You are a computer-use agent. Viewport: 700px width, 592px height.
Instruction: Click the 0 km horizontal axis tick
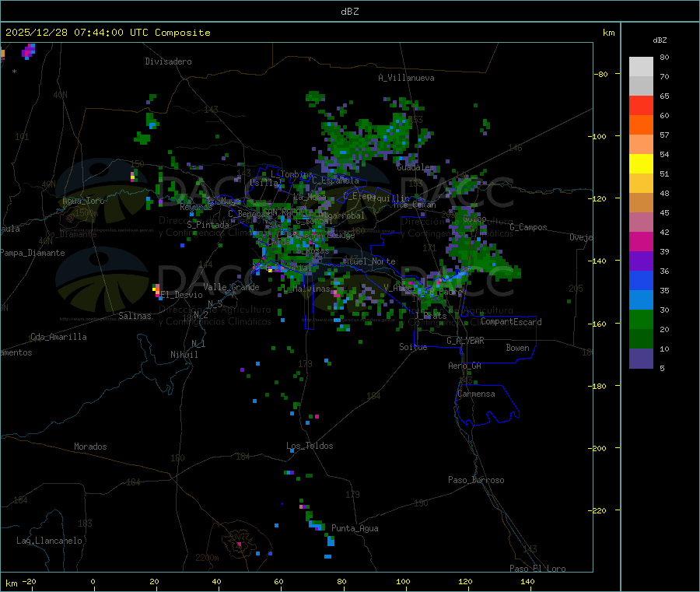click(x=93, y=581)
